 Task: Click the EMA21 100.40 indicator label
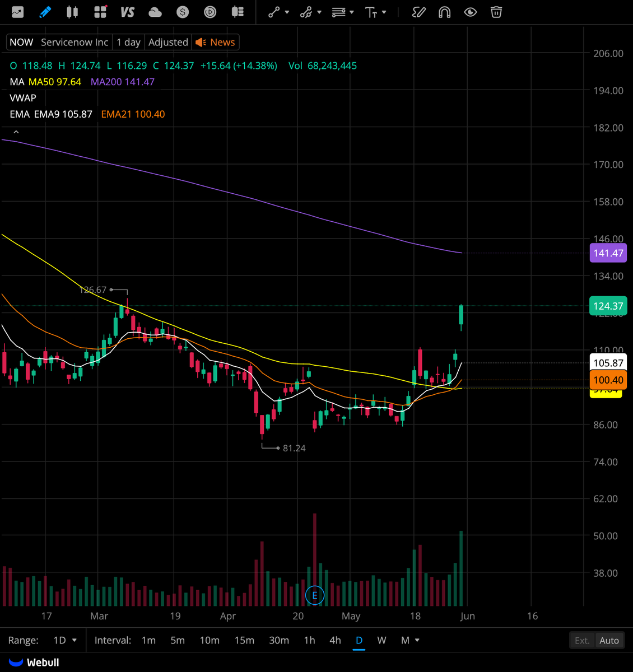133,114
